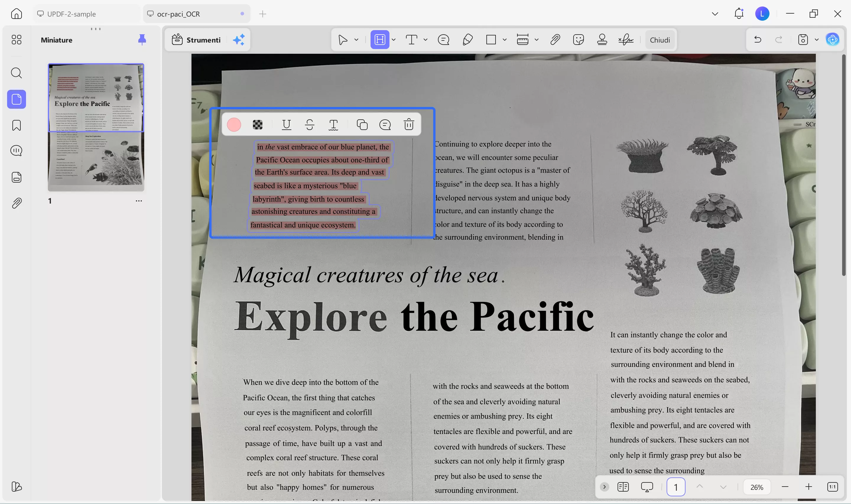Open the shape tool dropdown
The image size is (851, 504).
point(505,39)
